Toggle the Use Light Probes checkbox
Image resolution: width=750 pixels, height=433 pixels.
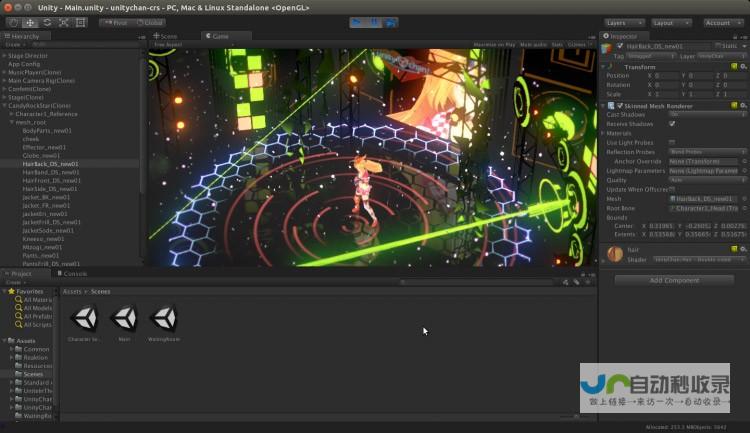coord(672,143)
